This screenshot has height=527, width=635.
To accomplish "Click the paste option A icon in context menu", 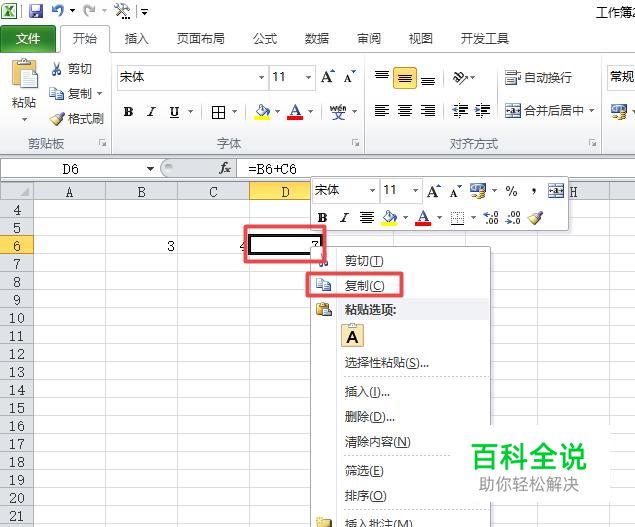I will point(352,336).
